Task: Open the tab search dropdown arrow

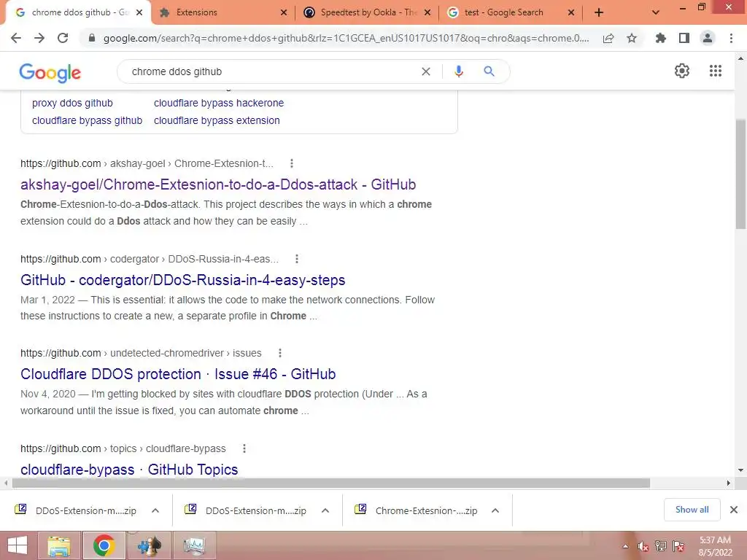Action: [656, 12]
